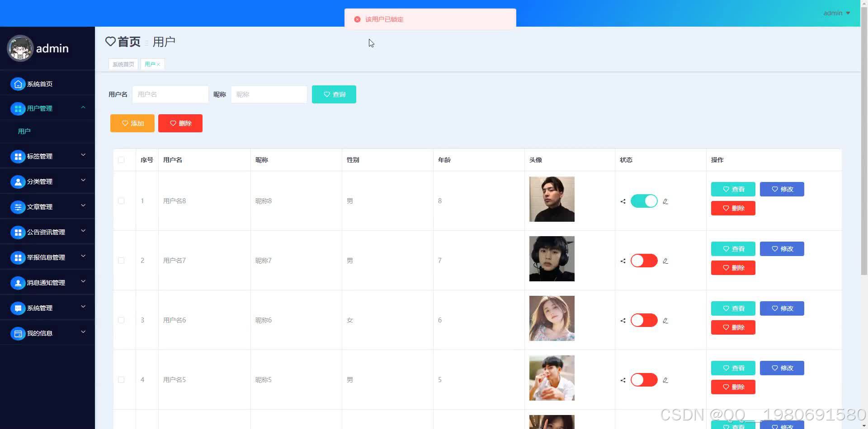Click the 文章管理 sliders icon
The width and height of the screenshot is (868, 429).
pyautogui.click(x=18, y=207)
